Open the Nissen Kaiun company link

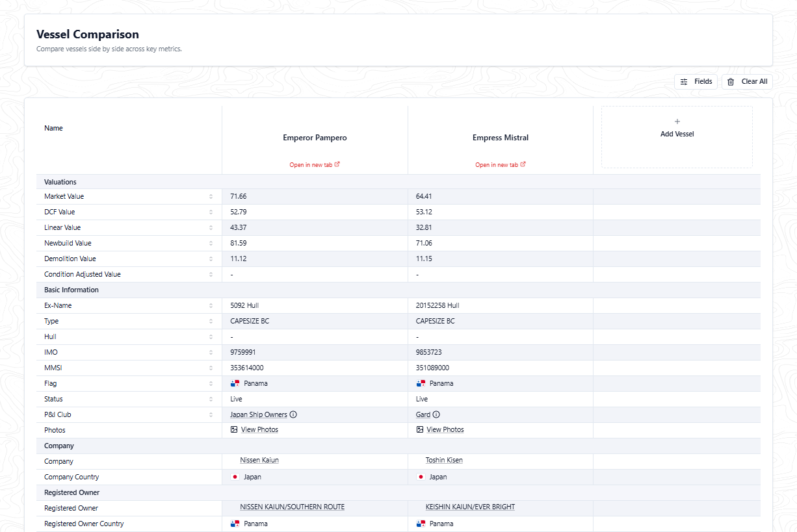pos(259,460)
